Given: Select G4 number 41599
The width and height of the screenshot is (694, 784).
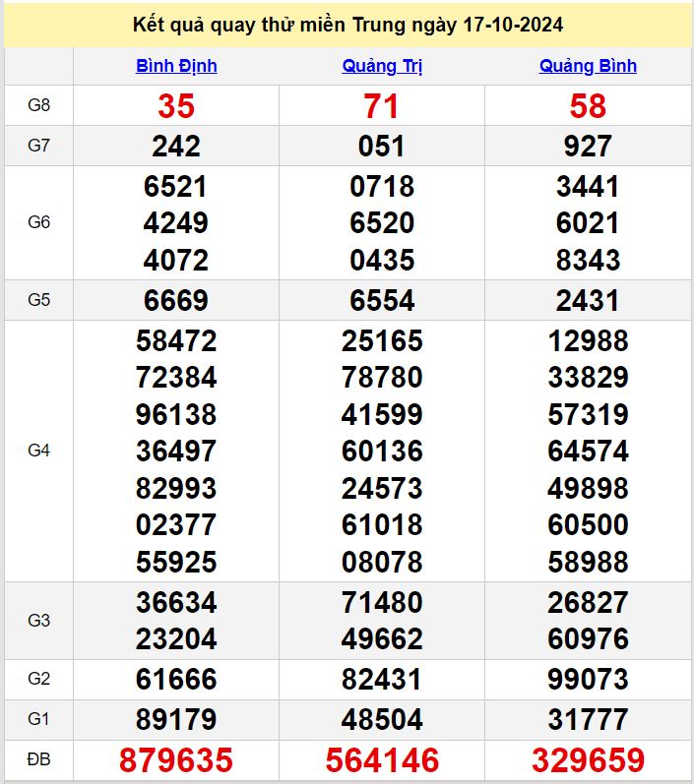Looking at the screenshot, I should (x=382, y=414).
